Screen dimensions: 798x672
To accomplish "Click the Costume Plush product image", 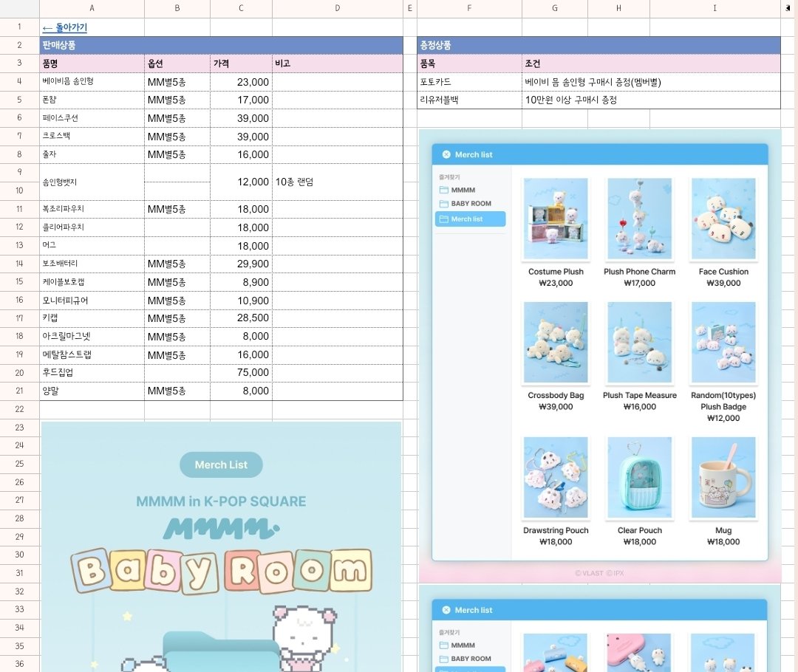I will coord(556,219).
